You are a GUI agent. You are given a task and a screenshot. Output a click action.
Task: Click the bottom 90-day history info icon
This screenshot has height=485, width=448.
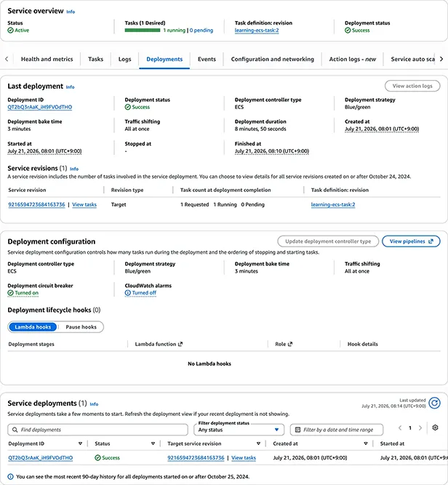10,477
